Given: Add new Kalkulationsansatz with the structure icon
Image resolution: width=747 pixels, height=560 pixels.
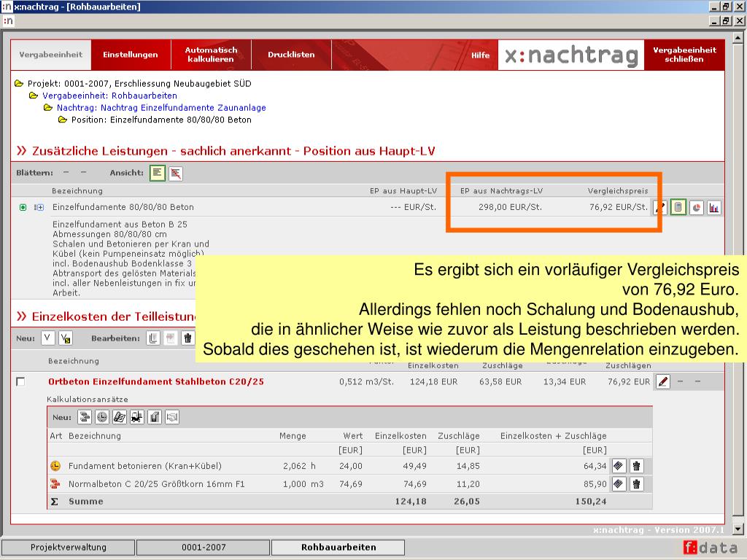Looking at the screenshot, I should (85, 417).
